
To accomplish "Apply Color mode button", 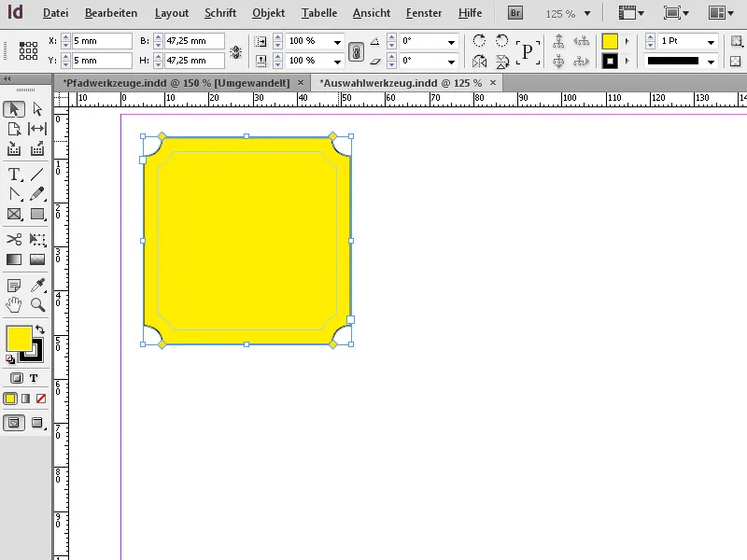I will 10,399.
